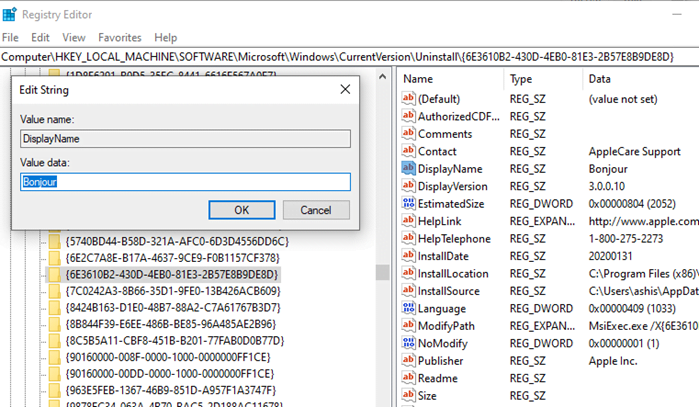Select the (Default) value string icon

[x=408, y=99]
